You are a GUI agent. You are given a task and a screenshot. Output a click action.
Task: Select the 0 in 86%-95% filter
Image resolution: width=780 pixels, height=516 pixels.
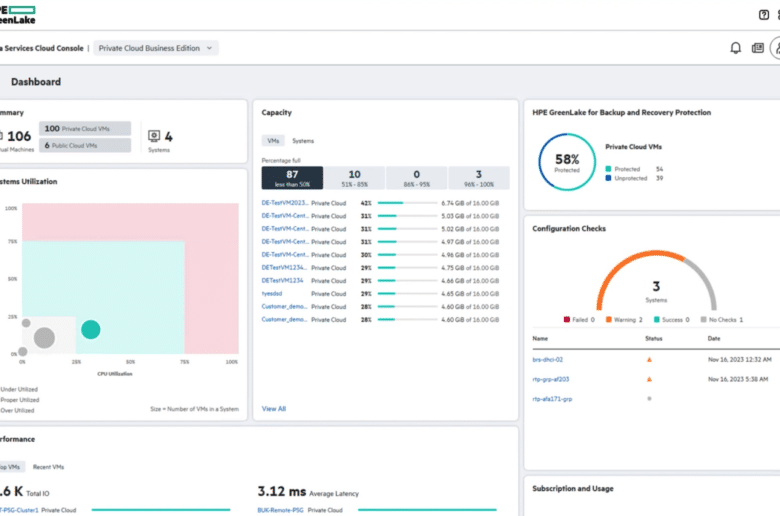416,178
